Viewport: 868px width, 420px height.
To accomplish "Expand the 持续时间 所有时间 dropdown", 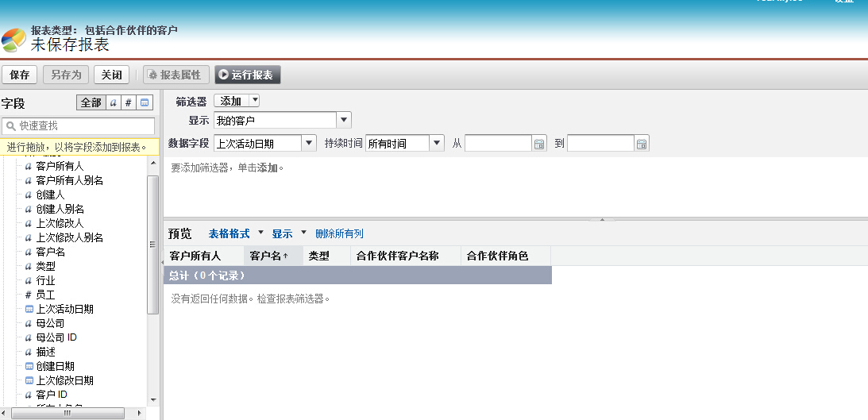I will 436,144.
